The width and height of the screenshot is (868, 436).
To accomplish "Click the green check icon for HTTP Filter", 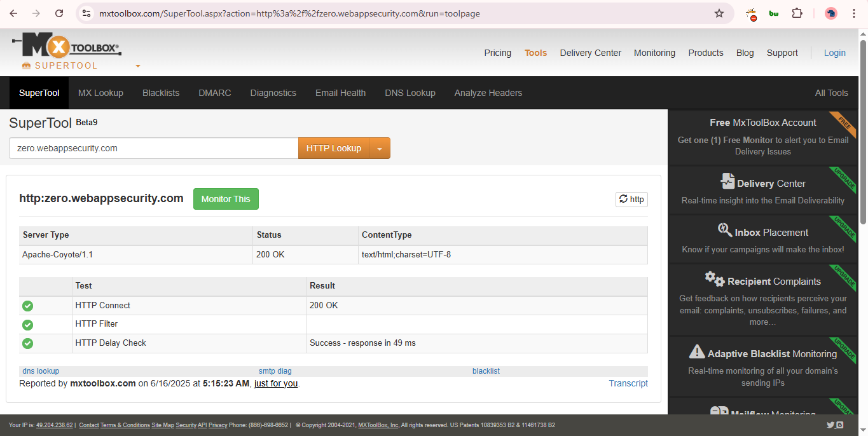I will click(x=27, y=325).
